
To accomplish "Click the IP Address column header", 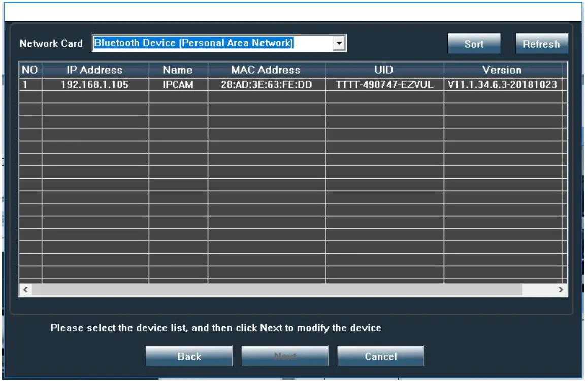I will [95, 70].
